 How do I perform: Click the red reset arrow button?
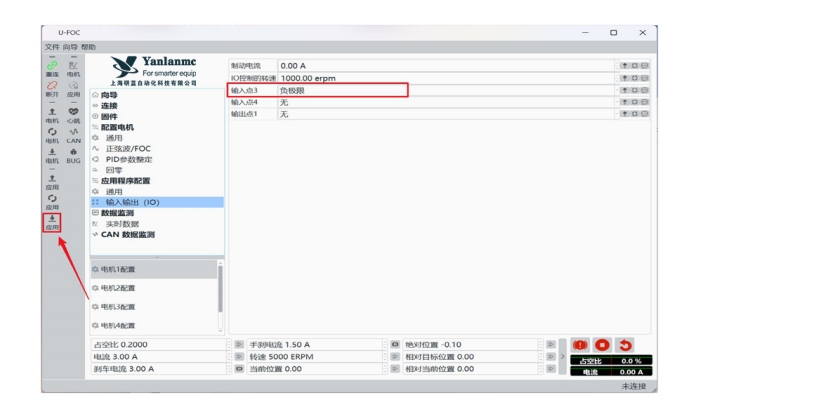[625, 345]
